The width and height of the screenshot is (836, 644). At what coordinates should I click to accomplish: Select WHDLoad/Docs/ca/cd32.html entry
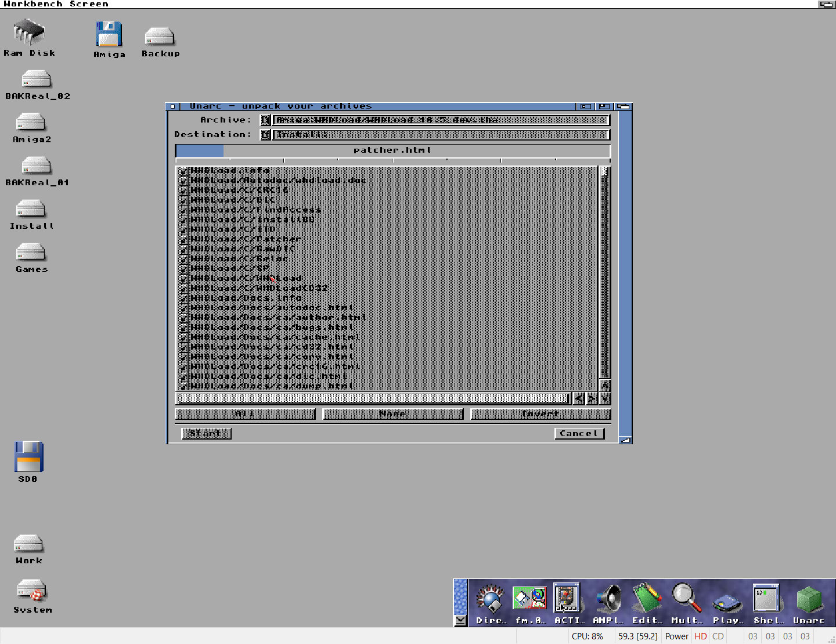pos(272,348)
